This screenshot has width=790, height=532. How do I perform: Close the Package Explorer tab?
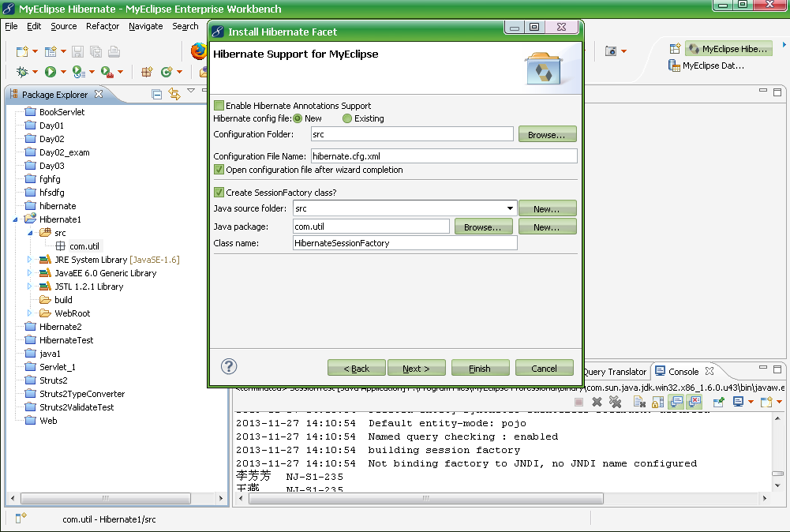(x=99, y=94)
